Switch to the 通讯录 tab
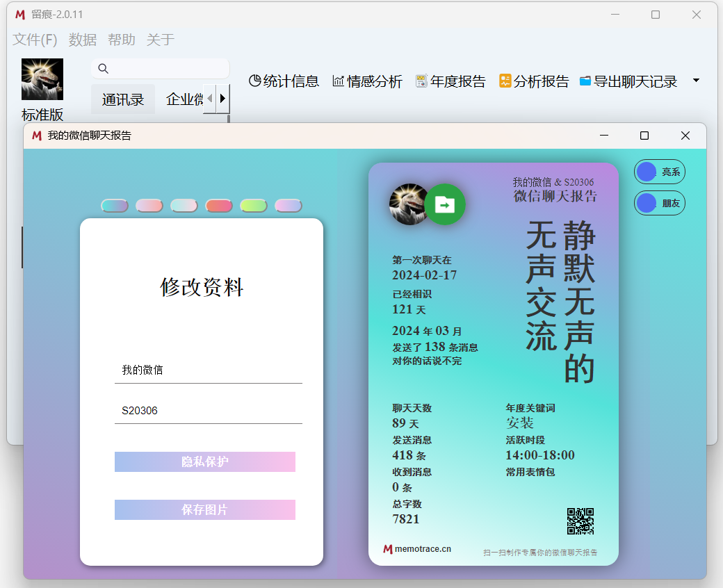Screen dimensions: 723x588 pyautogui.click(x=123, y=99)
